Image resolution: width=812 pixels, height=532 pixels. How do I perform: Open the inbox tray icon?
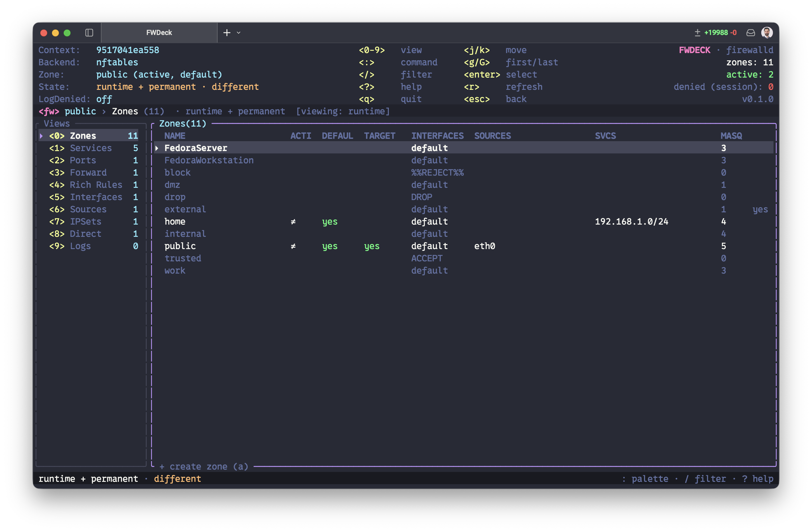[750, 33]
